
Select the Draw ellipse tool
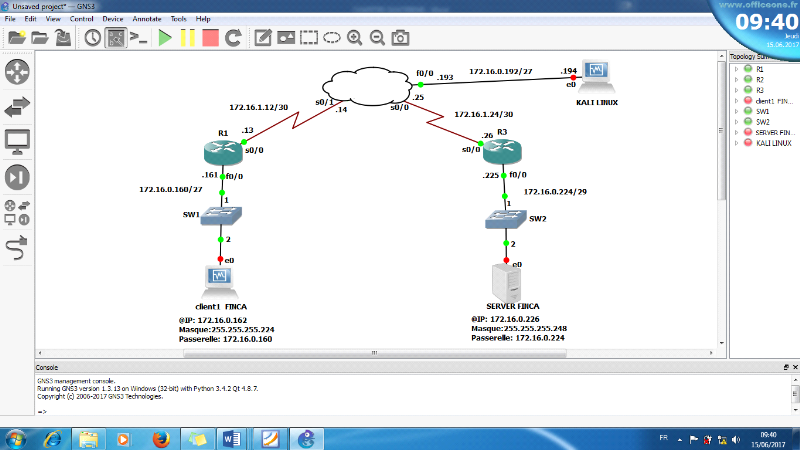tap(332, 38)
